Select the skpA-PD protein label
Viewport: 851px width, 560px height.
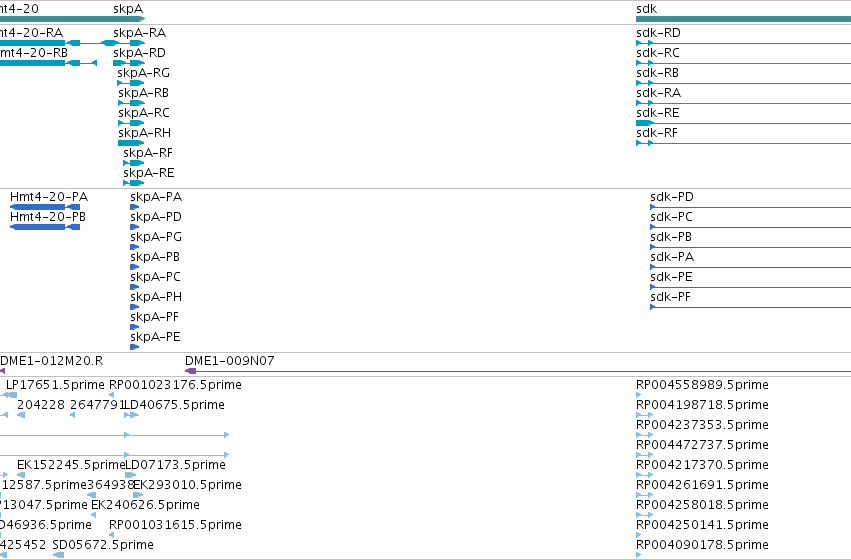pyautogui.click(x=156, y=217)
